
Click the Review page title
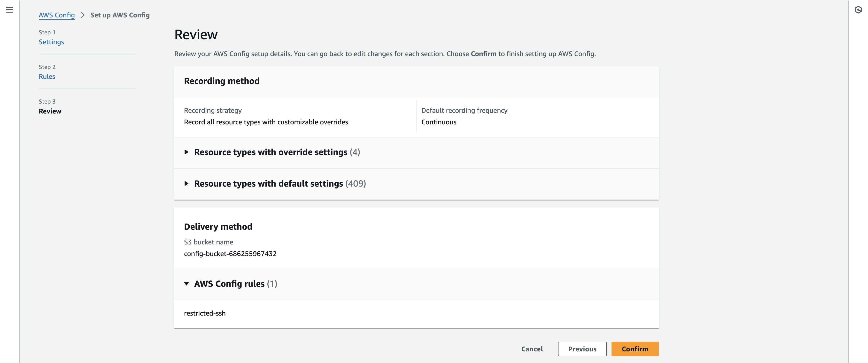(196, 35)
